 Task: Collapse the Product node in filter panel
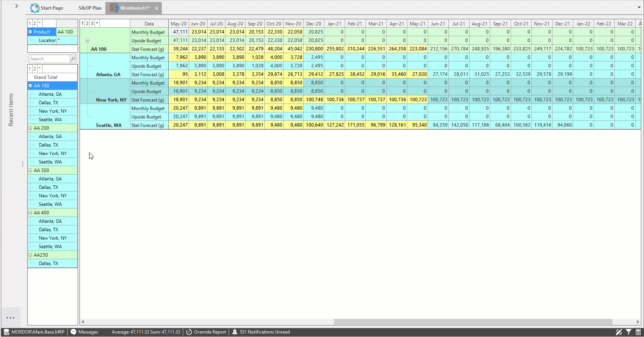pos(30,32)
